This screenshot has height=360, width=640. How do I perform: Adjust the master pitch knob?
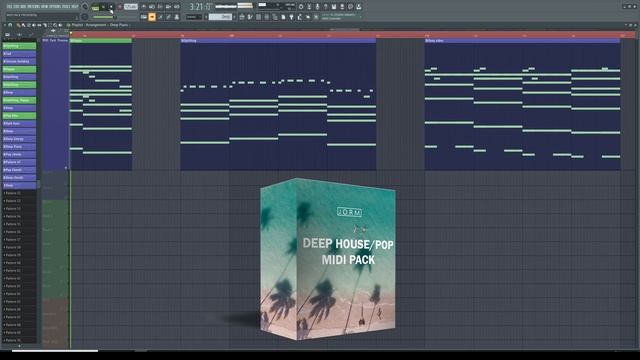coord(85,17)
